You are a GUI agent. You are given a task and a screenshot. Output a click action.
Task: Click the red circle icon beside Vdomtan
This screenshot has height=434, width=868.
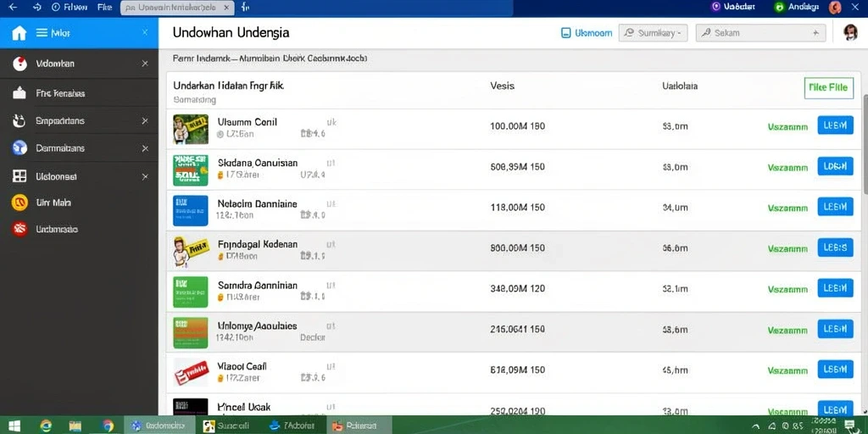click(x=20, y=64)
